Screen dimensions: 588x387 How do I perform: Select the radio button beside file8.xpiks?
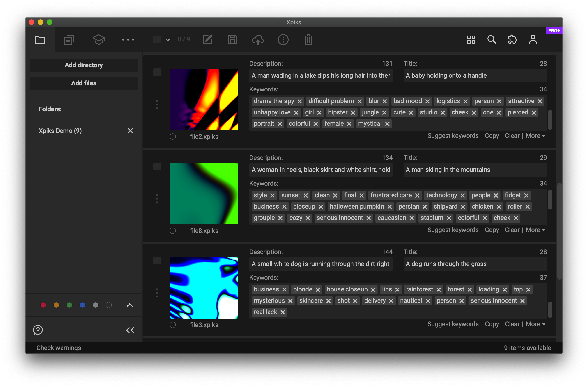(x=173, y=230)
